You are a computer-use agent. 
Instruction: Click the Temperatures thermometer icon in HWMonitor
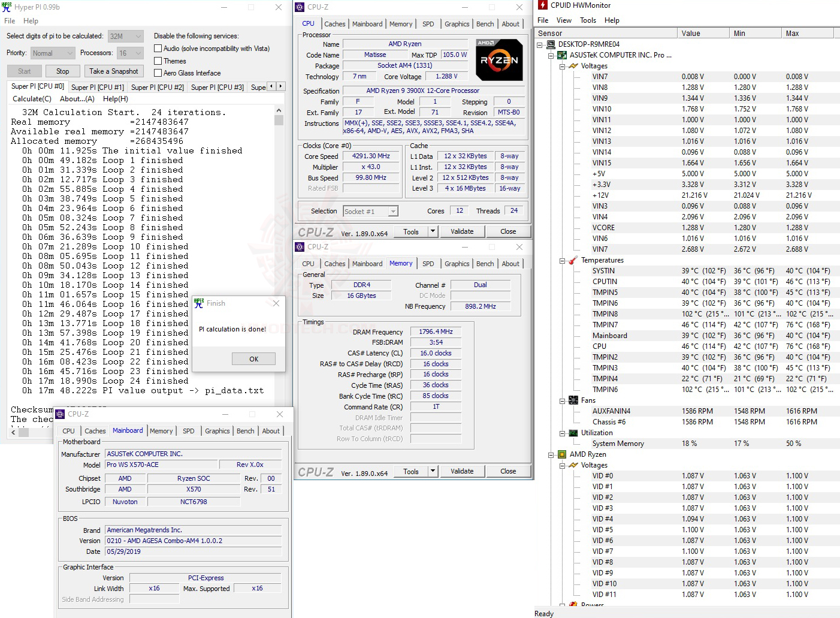574,260
